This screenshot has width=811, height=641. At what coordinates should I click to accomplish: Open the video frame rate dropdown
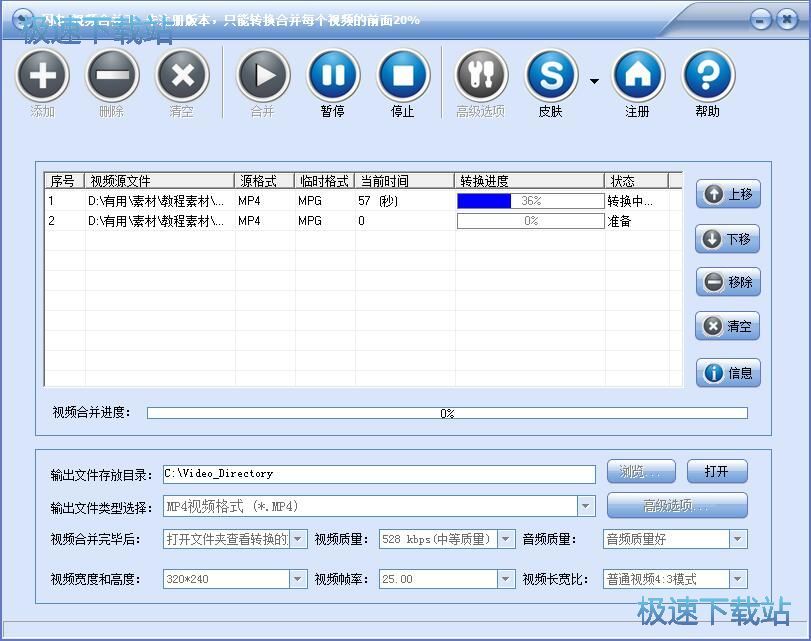click(x=506, y=579)
